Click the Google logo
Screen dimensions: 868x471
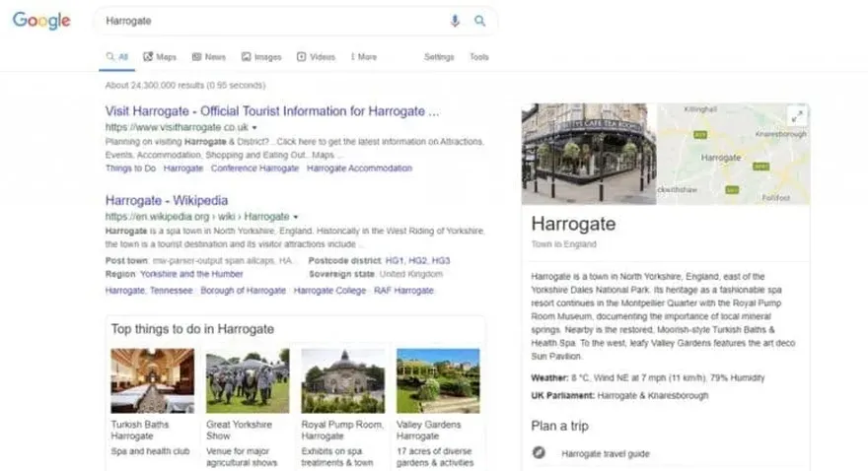(41, 21)
